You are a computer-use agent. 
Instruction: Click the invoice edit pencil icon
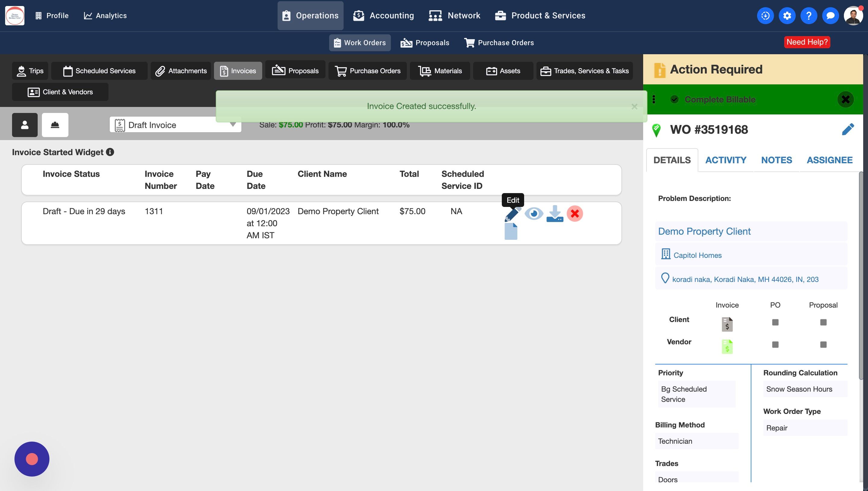512,214
